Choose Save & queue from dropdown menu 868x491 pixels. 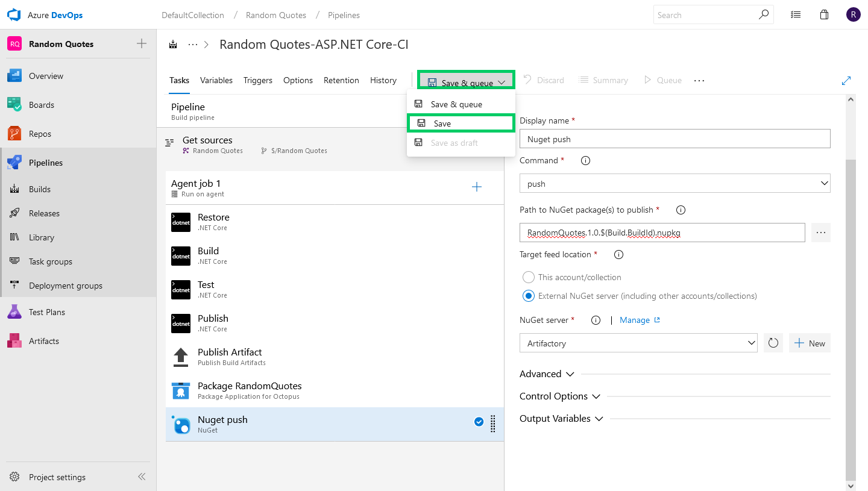461,104
